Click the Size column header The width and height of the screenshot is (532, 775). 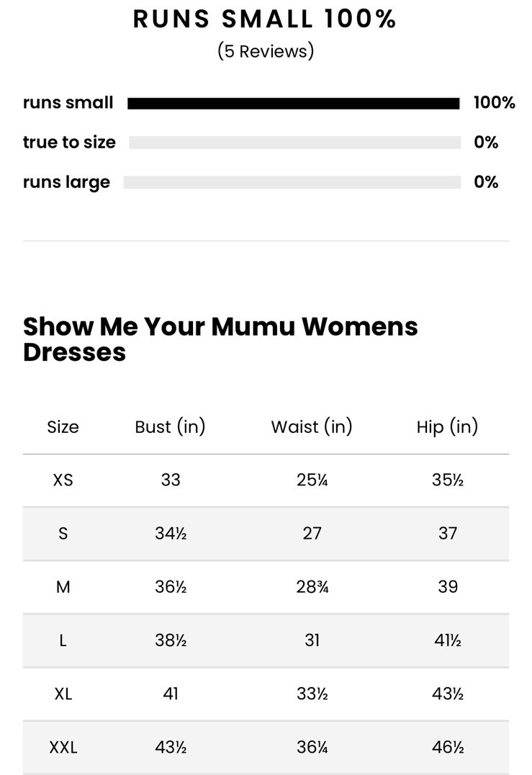[x=63, y=427]
